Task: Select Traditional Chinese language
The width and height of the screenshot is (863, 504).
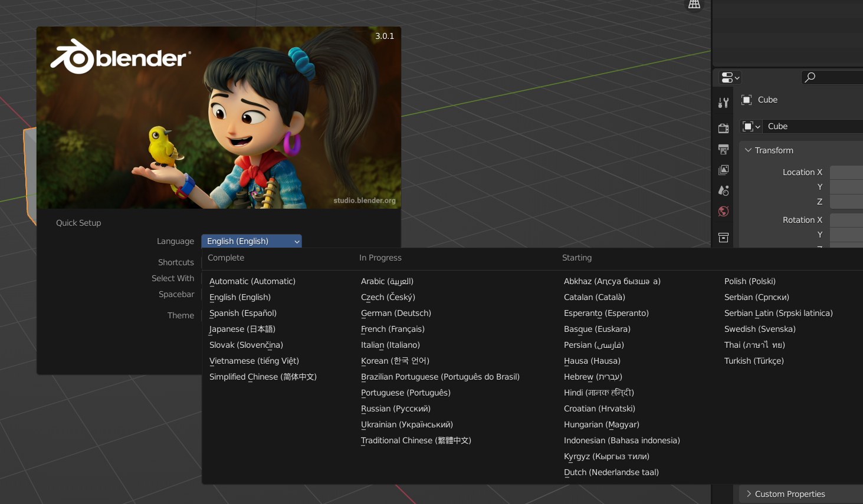Action: pos(416,440)
